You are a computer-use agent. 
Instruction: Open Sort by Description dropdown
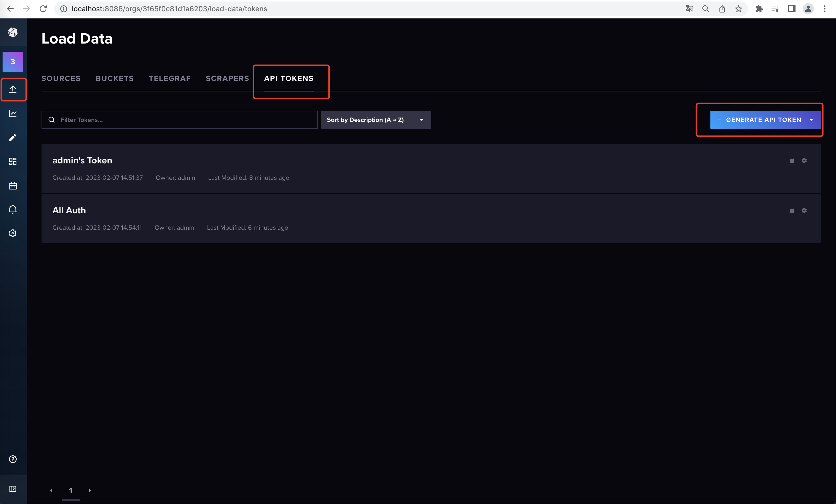click(376, 120)
